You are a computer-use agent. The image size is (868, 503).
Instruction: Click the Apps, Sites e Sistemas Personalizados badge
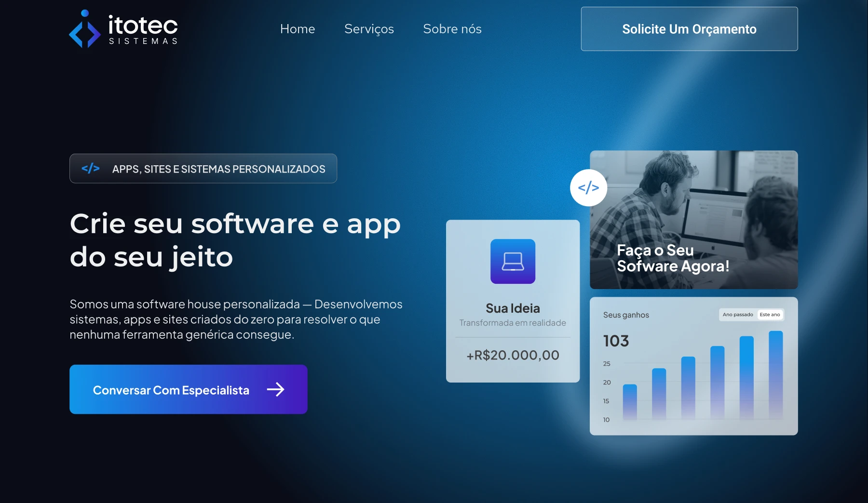[203, 169]
